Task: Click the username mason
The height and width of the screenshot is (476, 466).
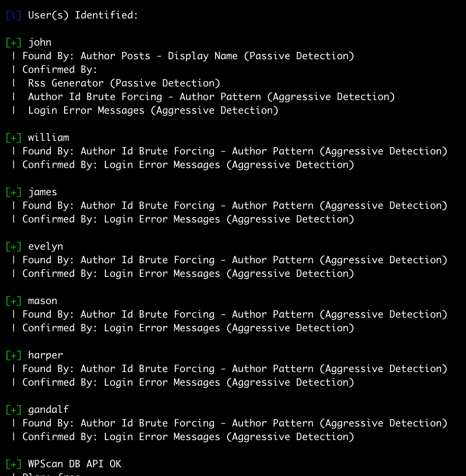Action: click(x=43, y=301)
